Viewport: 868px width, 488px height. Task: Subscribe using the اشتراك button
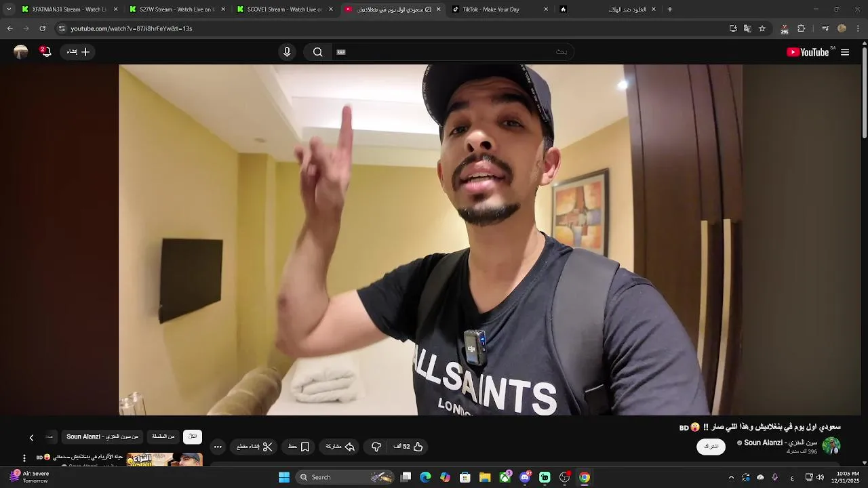(x=711, y=447)
